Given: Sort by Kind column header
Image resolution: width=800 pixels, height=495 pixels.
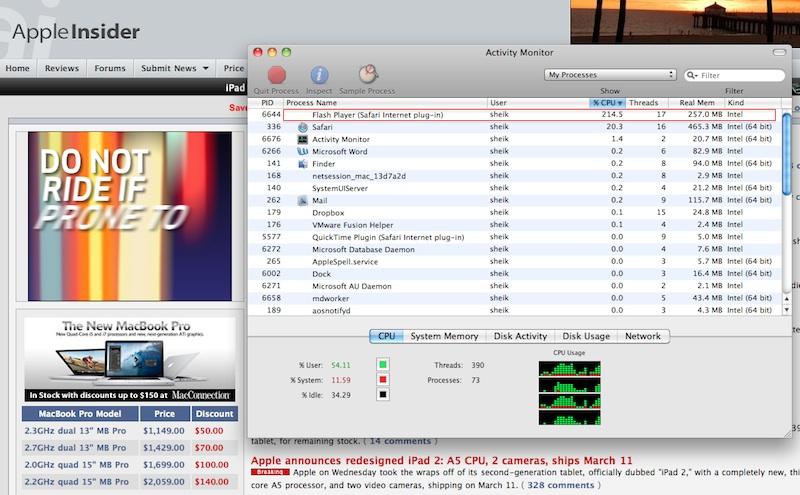Looking at the screenshot, I should (x=753, y=103).
